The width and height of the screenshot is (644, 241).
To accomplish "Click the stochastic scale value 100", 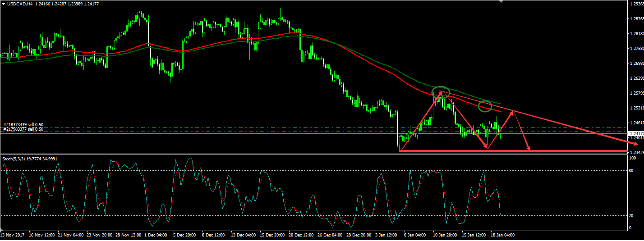I will pos(632,159).
